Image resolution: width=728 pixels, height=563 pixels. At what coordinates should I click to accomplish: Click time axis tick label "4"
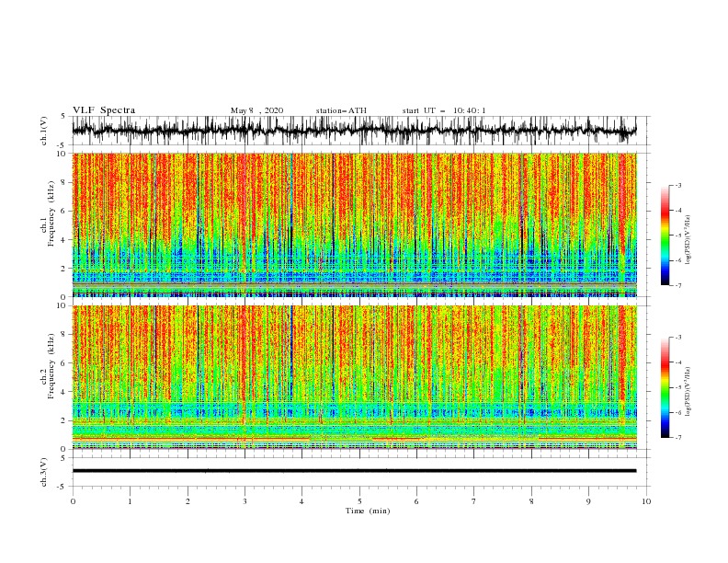302,501
